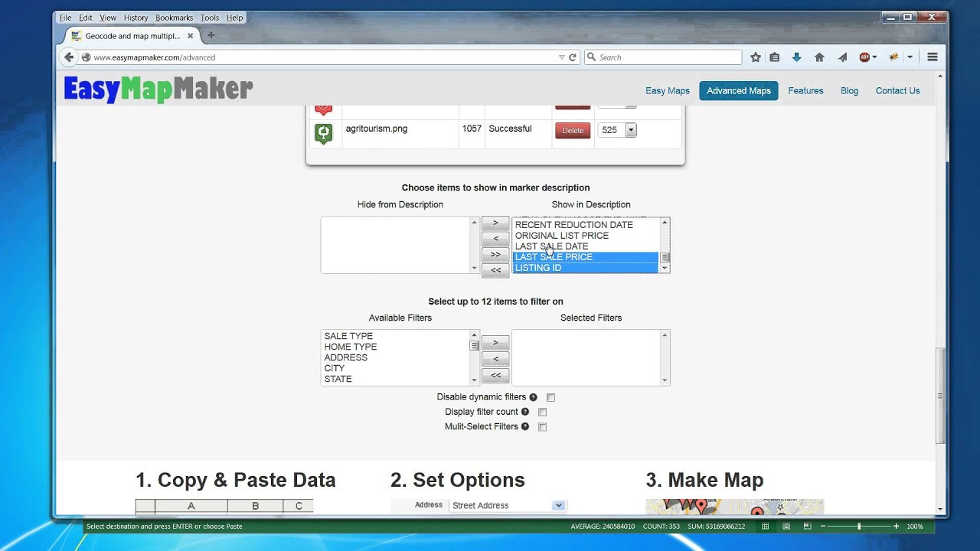
Task: Check the Display filter count box
Action: (x=542, y=412)
